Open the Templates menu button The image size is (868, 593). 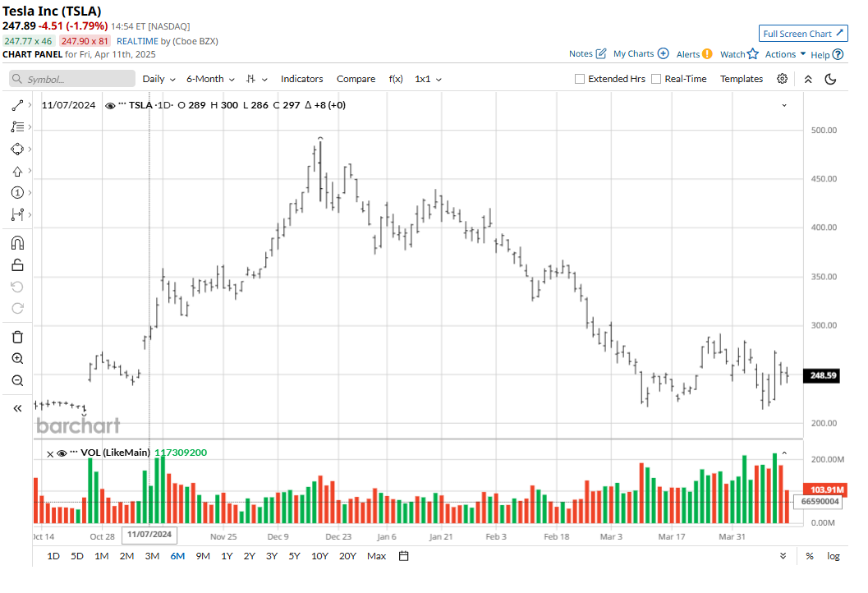(x=741, y=79)
